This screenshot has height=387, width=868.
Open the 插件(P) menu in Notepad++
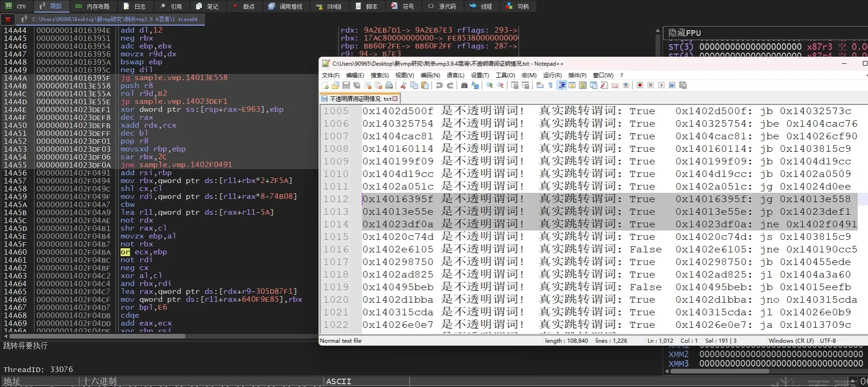(577, 75)
